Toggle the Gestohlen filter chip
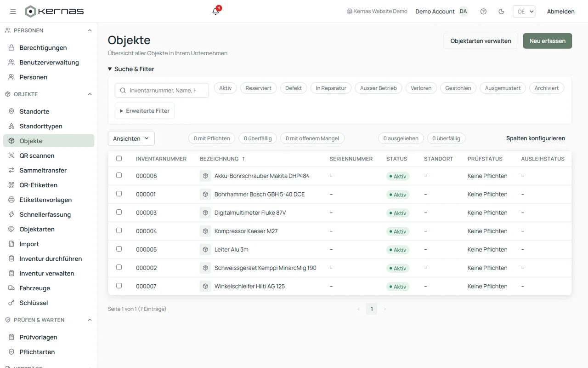 tap(458, 88)
